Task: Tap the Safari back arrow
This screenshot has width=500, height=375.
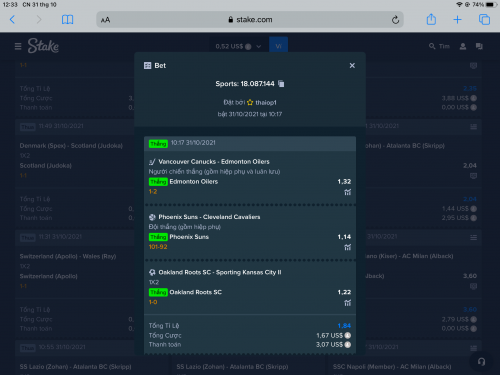Action: (x=12, y=20)
